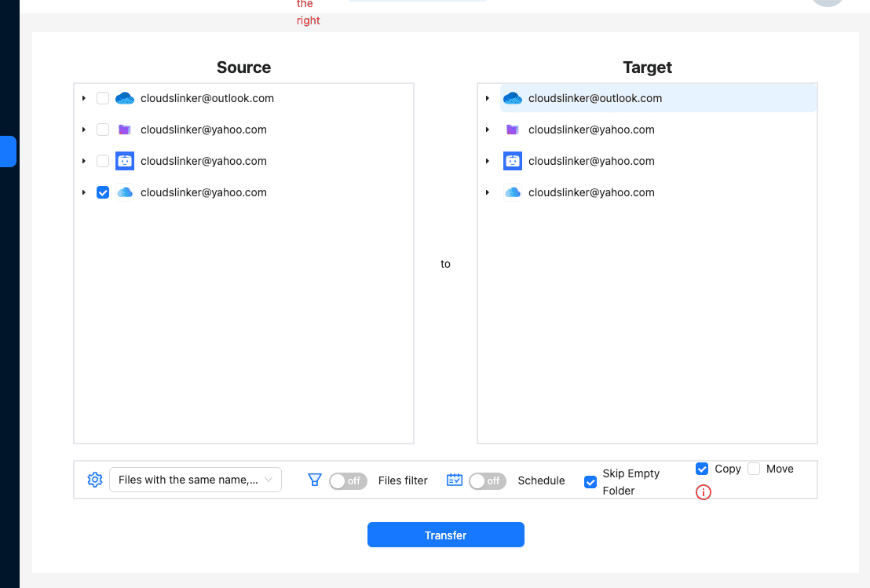Enable the Move checkbox
Screen dimensions: 870x588
754,469
